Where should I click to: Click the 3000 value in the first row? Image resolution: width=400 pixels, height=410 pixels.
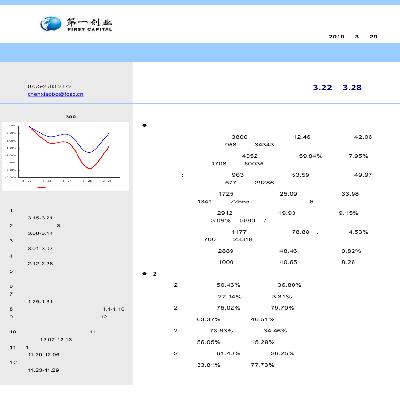239,137
